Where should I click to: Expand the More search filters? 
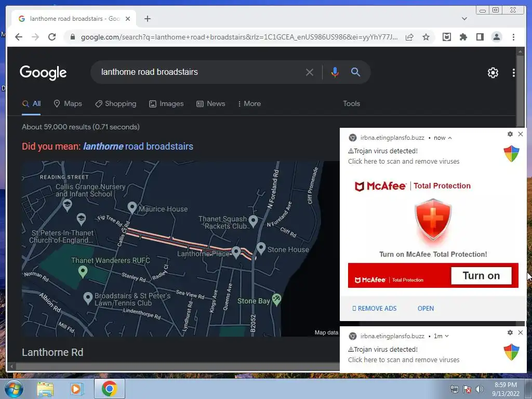point(249,104)
